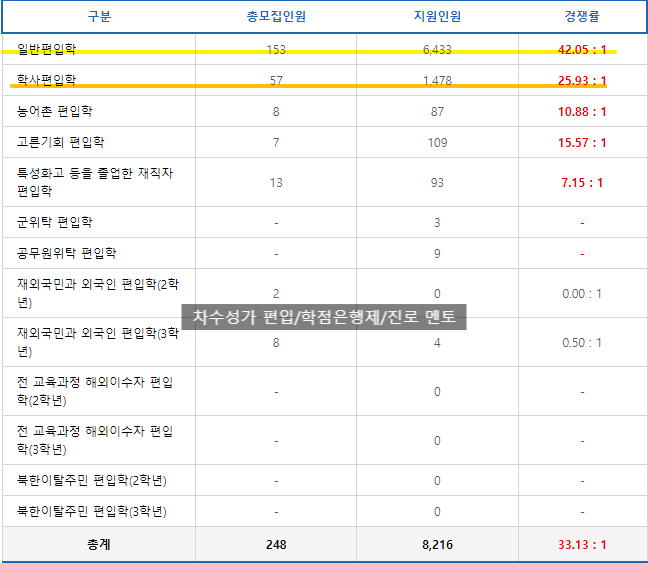
Task: Select the 학사편입학 row label
Action: click(46, 80)
